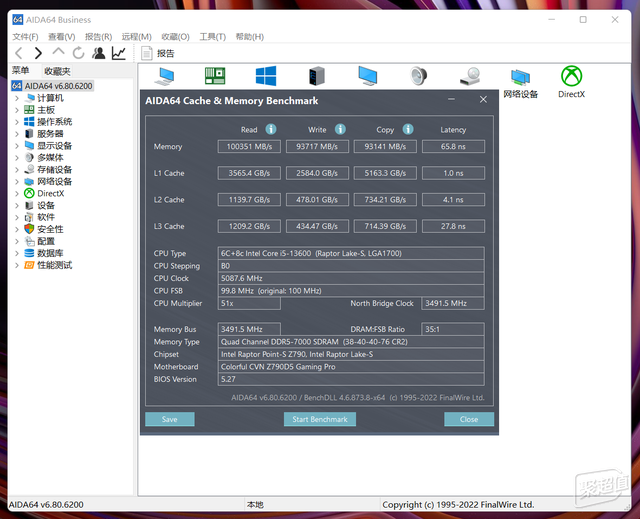
Task: Expand the 操作系统 tree node
Action: tap(17, 122)
